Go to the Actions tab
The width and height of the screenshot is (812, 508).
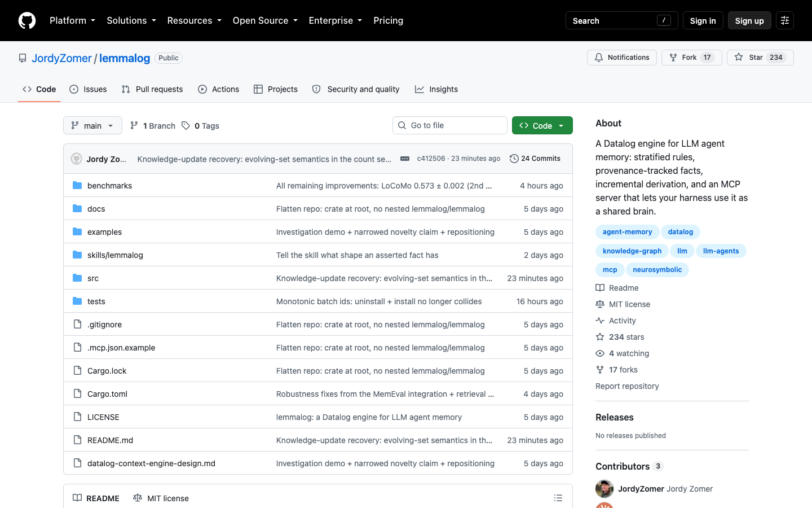click(219, 89)
